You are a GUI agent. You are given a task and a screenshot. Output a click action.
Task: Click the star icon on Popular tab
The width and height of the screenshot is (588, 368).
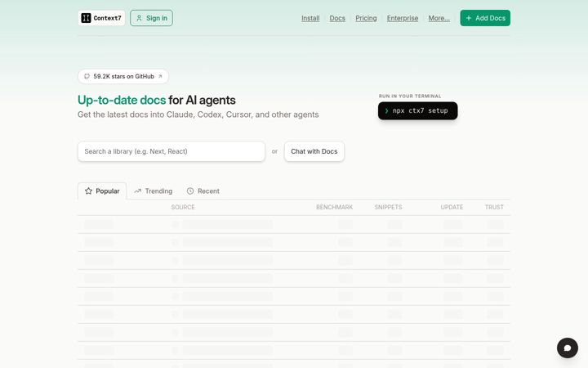tap(88, 191)
